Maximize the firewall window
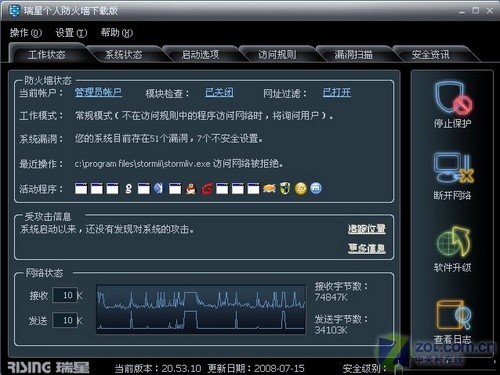The width and height of the screenshot is (500, 375). (x=476, y=10)
